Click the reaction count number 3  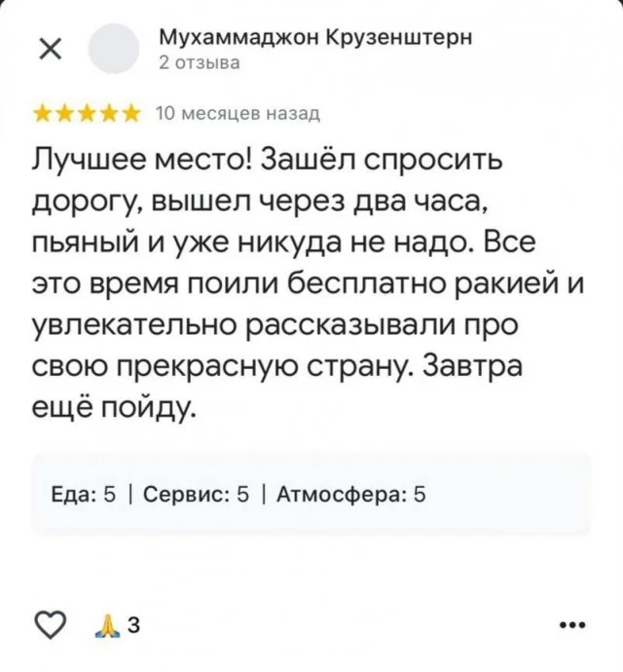tap(133, 624)
